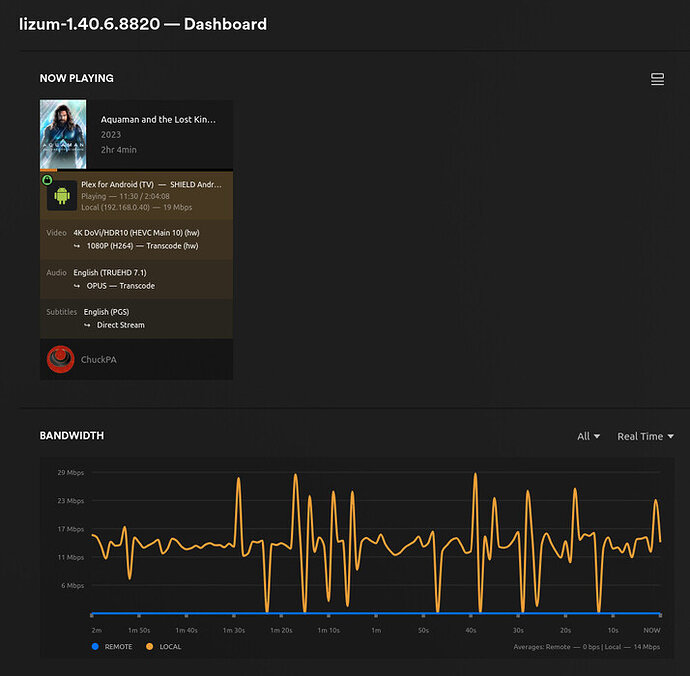
Task: Click the '2hr 4min' duration text
Action: pos(119,150)
